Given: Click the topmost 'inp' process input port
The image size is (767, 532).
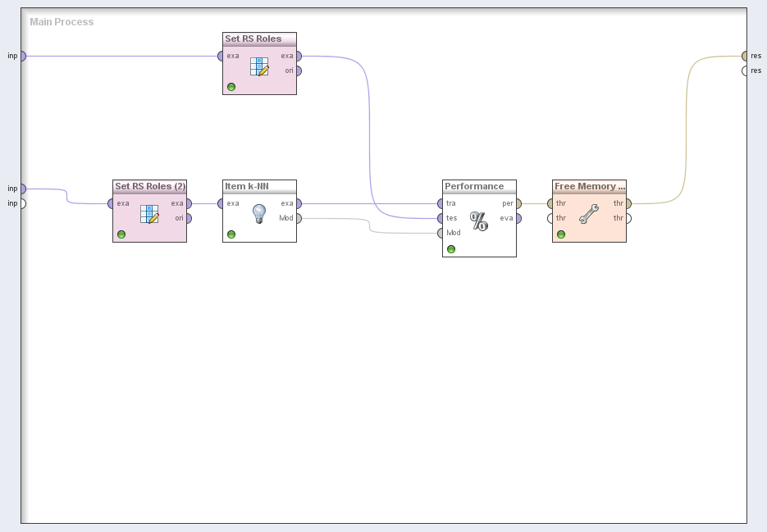Looking at the screenshot, I should [x=22, y=56].
